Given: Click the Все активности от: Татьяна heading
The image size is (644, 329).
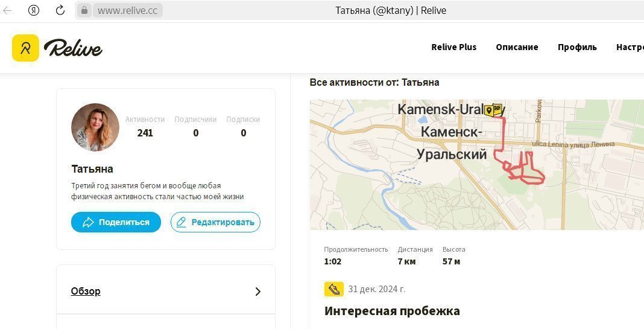Looking at the screenshot, I should [374, 82].
